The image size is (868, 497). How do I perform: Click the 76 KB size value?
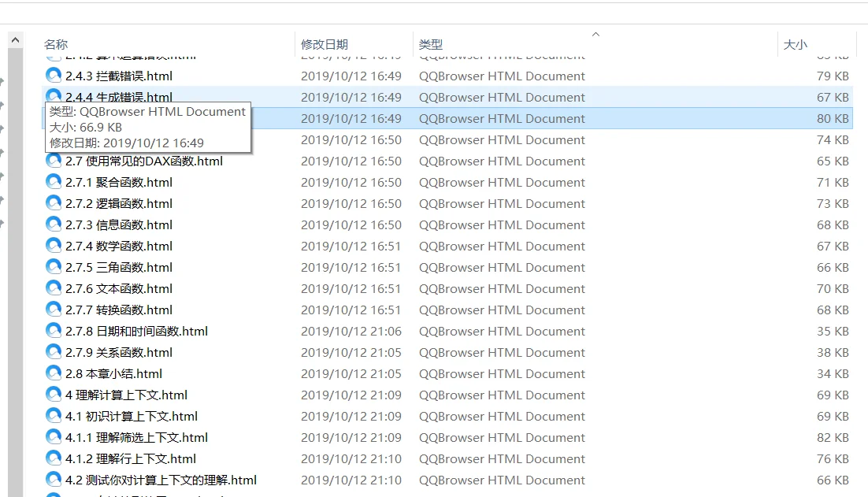(x=833, y=459)
